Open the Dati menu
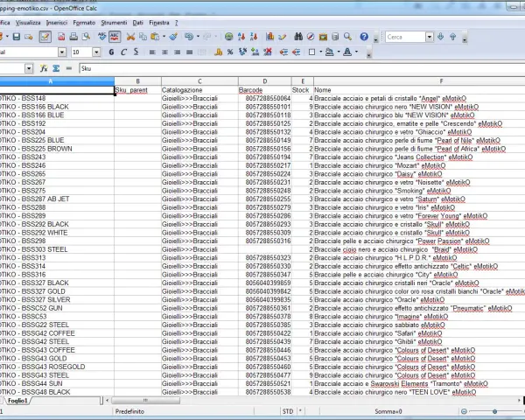This screenshot has height=420, width=525. (x=137, y=23)
